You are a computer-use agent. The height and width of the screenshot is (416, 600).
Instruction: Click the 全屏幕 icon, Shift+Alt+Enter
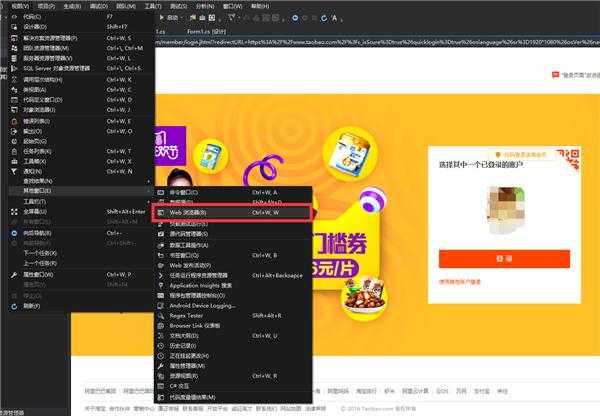[14, 212]
